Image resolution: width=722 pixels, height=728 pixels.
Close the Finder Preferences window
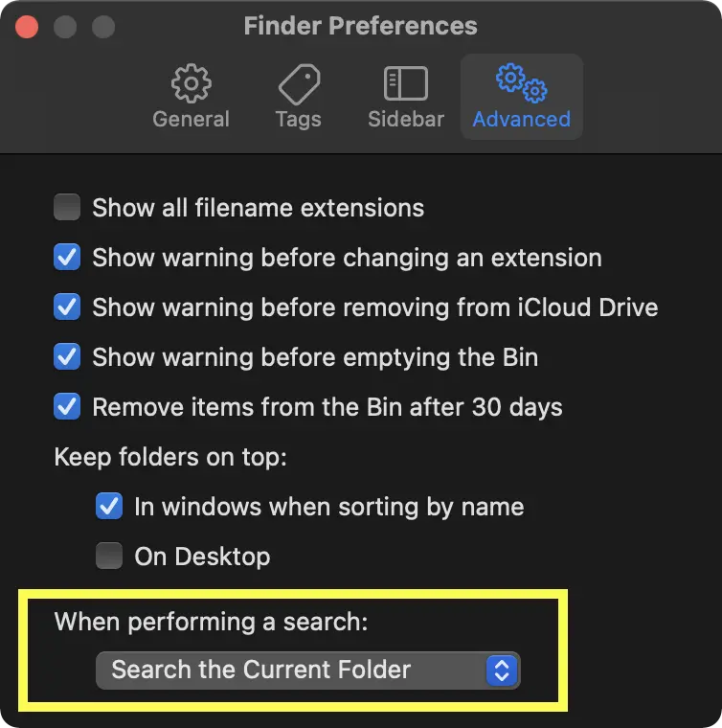pos(27,26)
